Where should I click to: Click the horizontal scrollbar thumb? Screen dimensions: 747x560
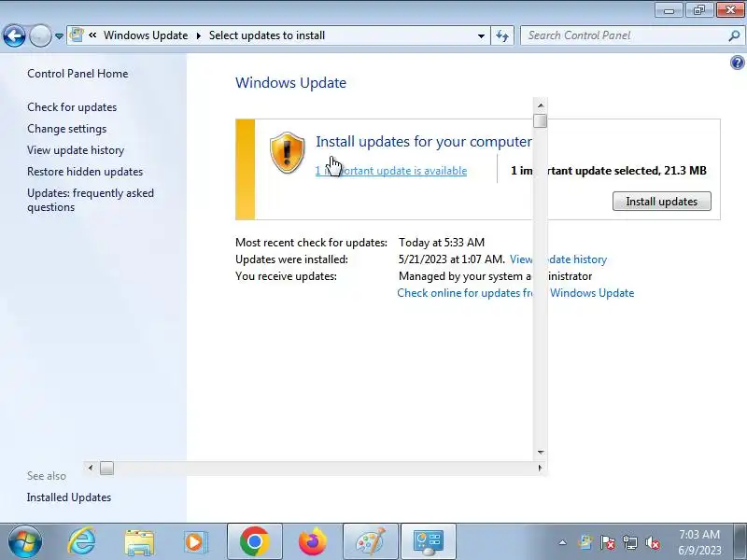106,469
